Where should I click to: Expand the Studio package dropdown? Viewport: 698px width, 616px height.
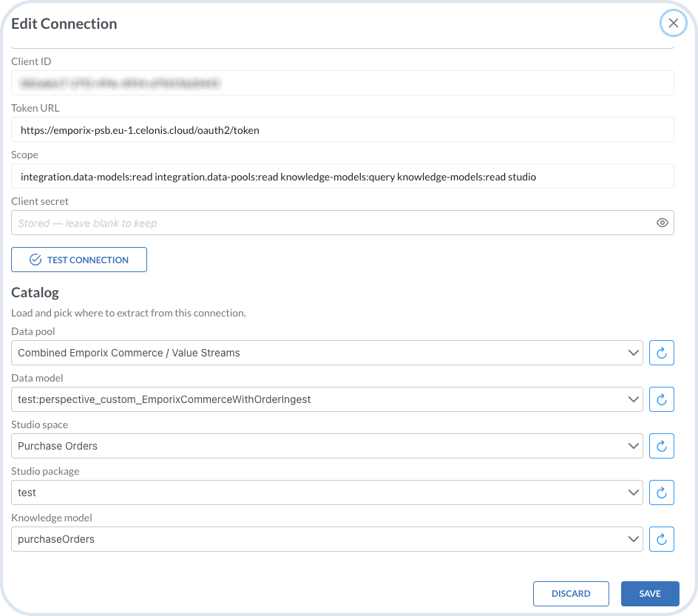pyautogui.click(x=327, y=493)
